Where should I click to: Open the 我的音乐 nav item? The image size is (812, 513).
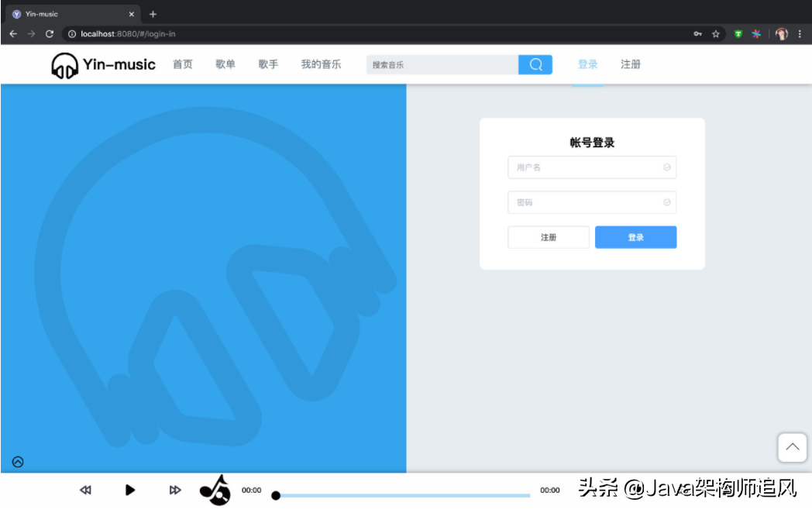[321, 64]
